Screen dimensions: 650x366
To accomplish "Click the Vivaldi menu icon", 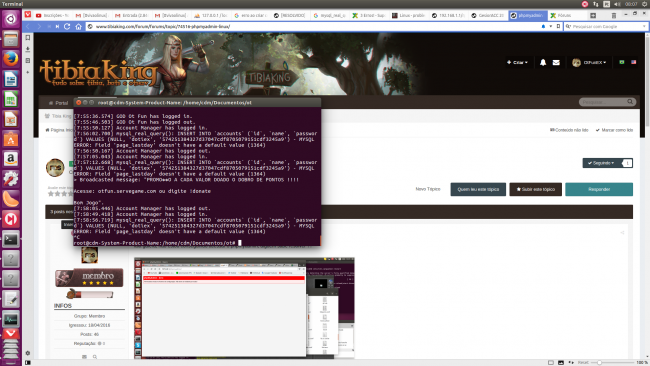I will [x=27, y=15].
